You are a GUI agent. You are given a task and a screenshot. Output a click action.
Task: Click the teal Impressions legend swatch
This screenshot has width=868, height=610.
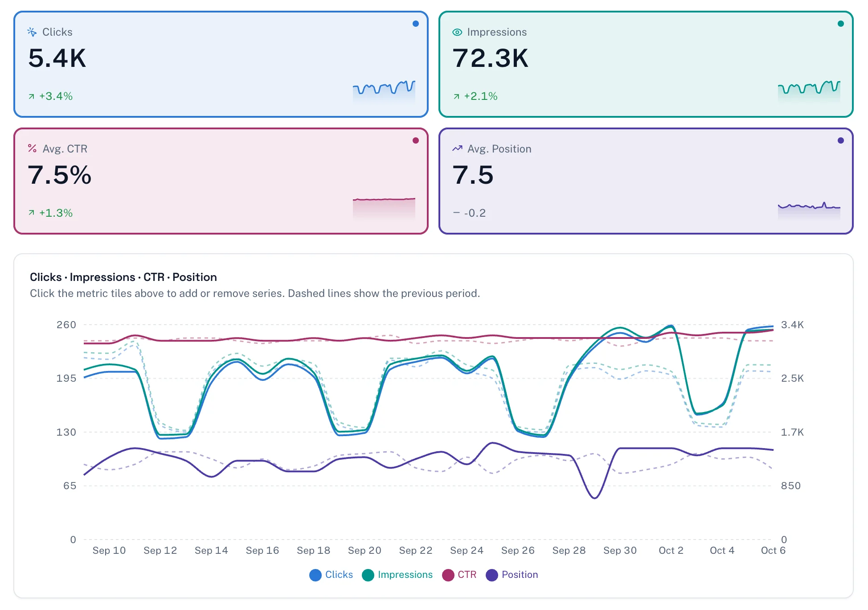(x=368, y=575)
